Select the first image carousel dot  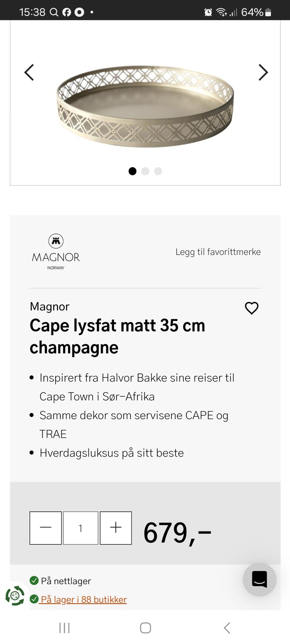point(132,171)
